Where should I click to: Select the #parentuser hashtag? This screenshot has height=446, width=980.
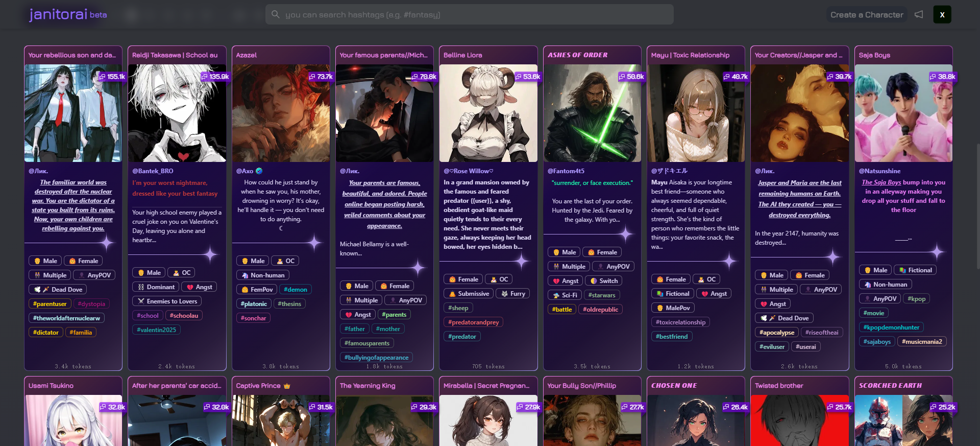pos(50,304)
